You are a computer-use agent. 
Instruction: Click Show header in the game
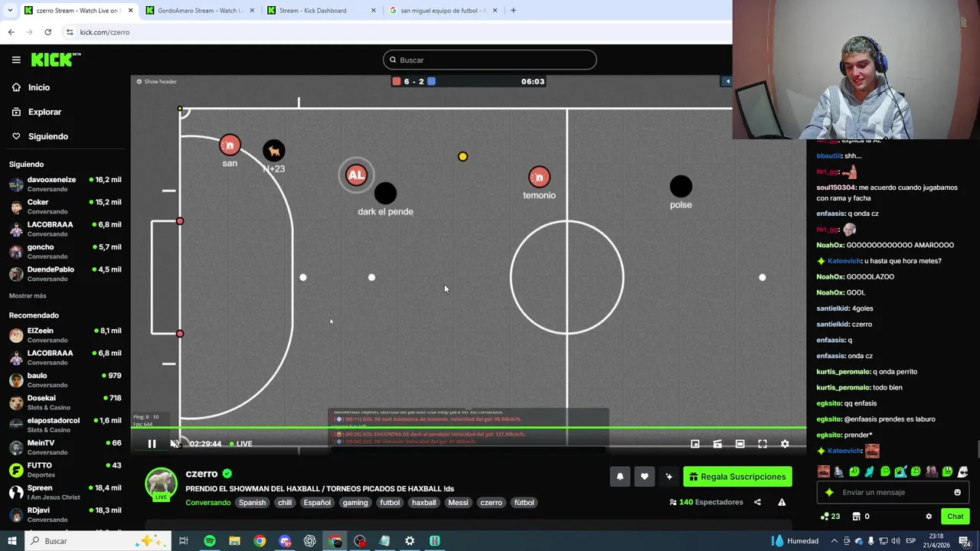[156, 82]
